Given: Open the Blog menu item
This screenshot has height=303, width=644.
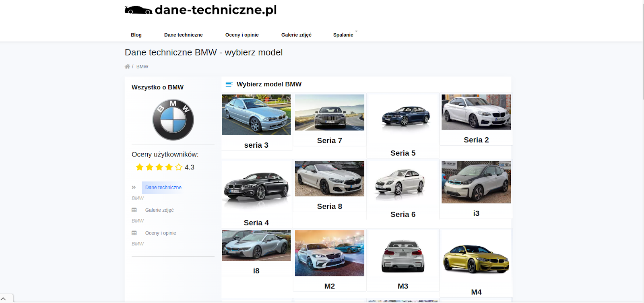Looking at the screenshot, I should click(136, 35).
